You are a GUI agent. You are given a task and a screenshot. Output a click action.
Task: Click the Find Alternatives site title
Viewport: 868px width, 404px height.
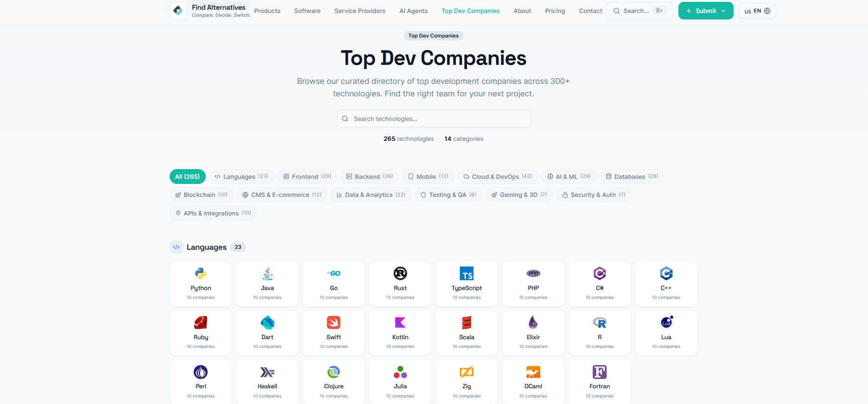coord(219,7)
